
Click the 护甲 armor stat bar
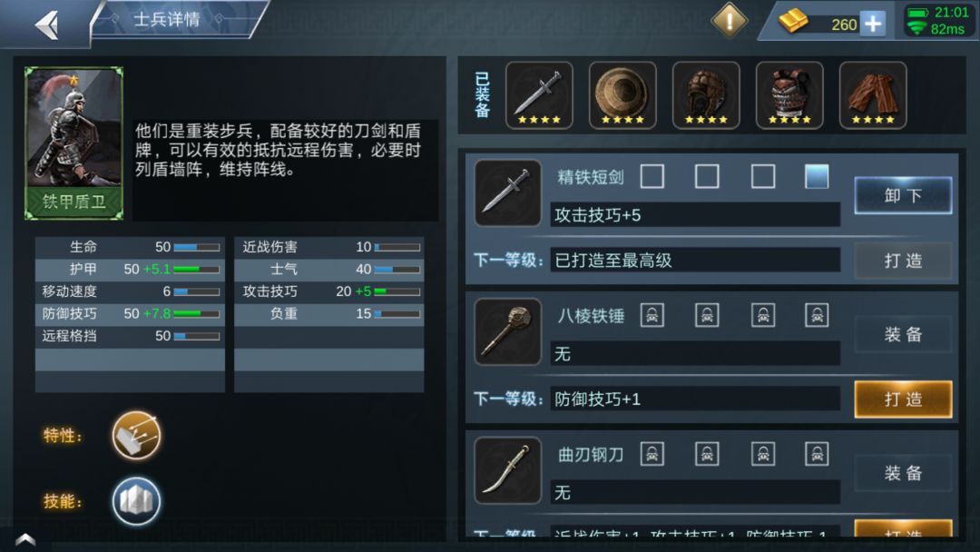(196, 270)
